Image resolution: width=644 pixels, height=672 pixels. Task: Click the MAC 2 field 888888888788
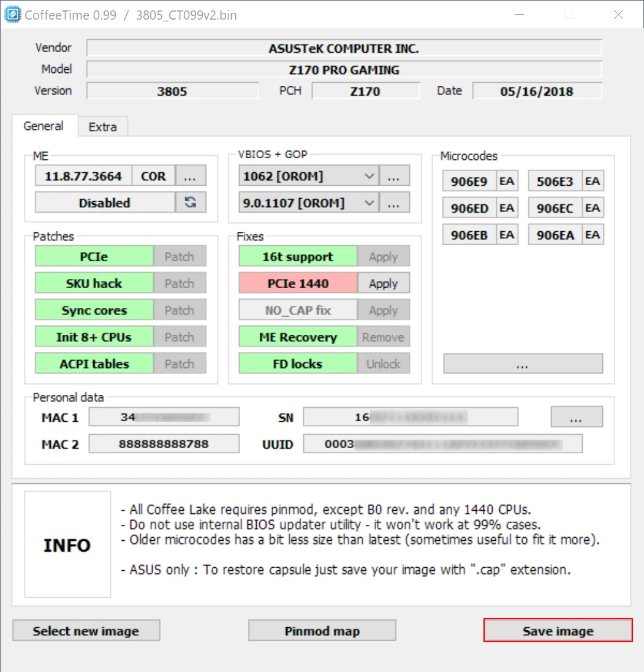164,443
